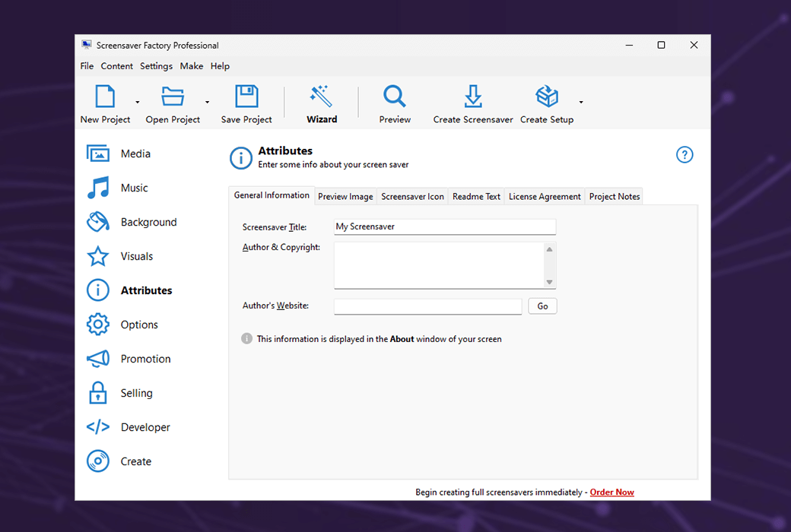The height and width of the screenshot is (532, 791).
Task: Open the Developer code icon
Action: 98,427
